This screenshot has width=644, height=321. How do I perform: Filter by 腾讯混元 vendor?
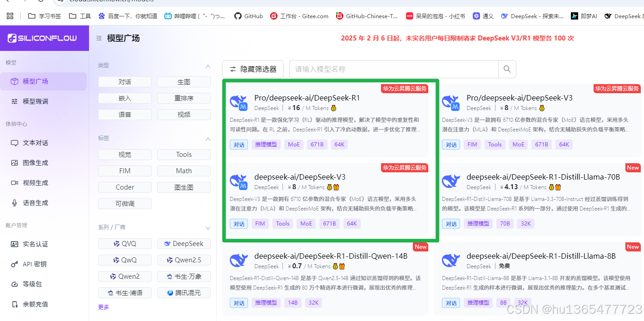184,293
